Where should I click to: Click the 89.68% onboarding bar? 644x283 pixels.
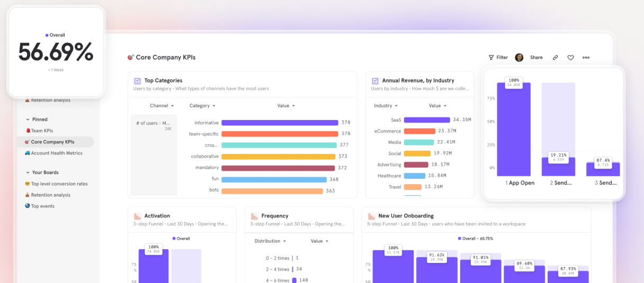(524, 274)
